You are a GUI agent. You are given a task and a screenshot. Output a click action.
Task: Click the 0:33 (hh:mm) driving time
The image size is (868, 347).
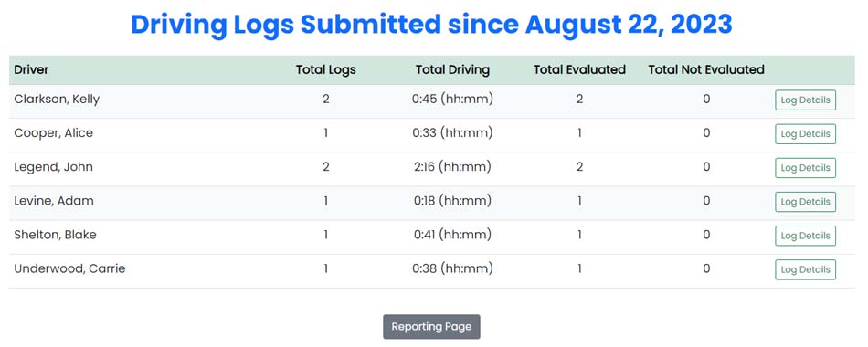(x=452, y=133)
